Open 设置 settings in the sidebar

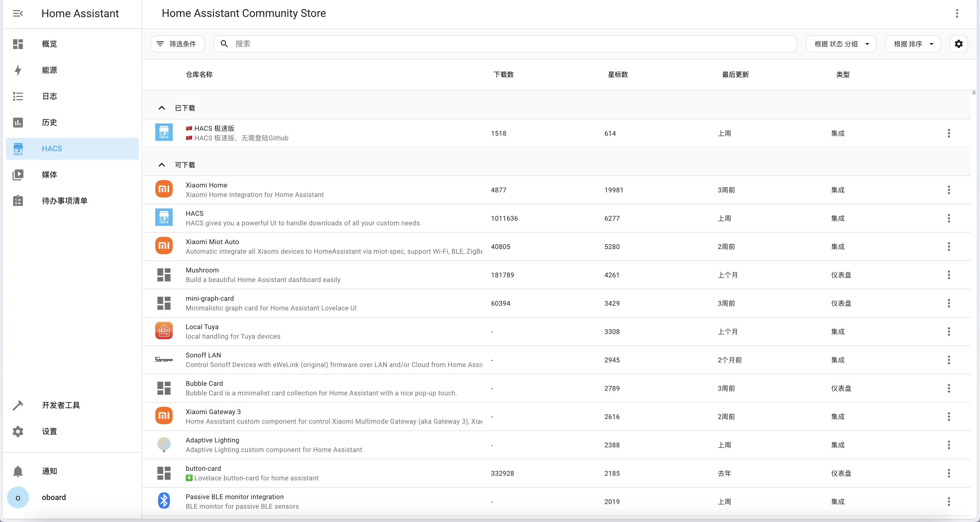click(72, 432)
